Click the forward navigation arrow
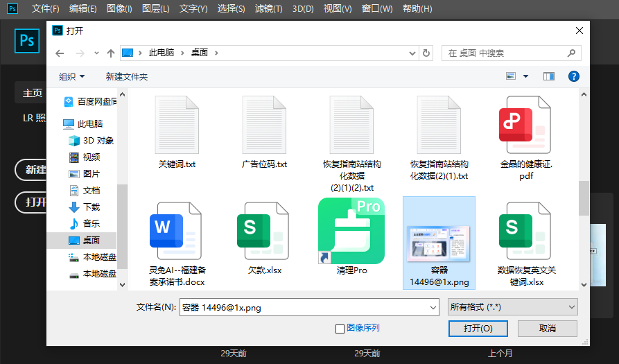The width and height of the screenshot is (619, 364). [x=80, y=53]
